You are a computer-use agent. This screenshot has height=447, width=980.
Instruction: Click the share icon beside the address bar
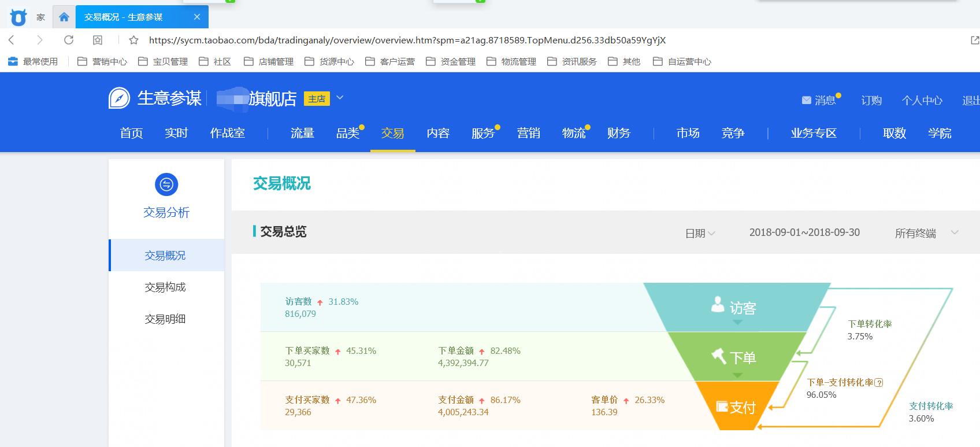[975, 40]
